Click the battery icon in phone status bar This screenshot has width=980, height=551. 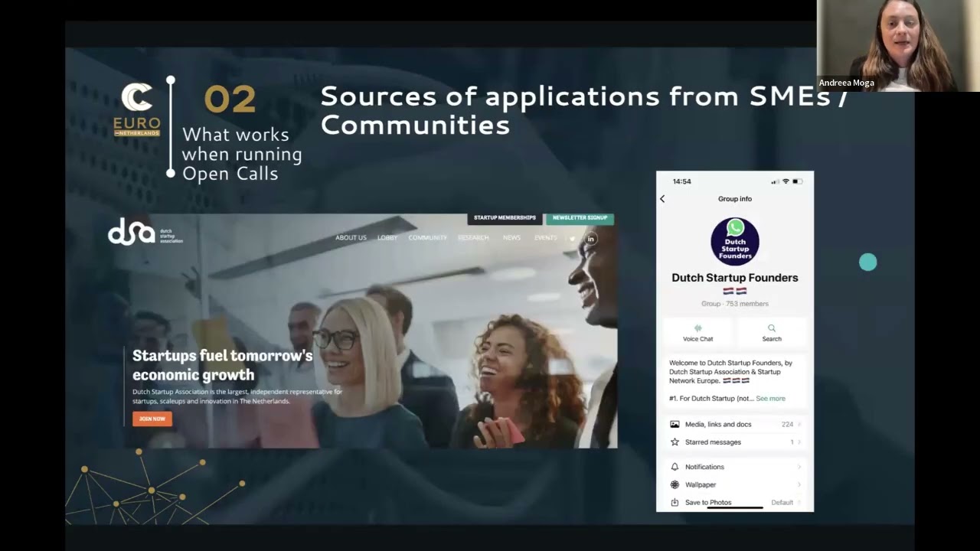click(797, 181)
